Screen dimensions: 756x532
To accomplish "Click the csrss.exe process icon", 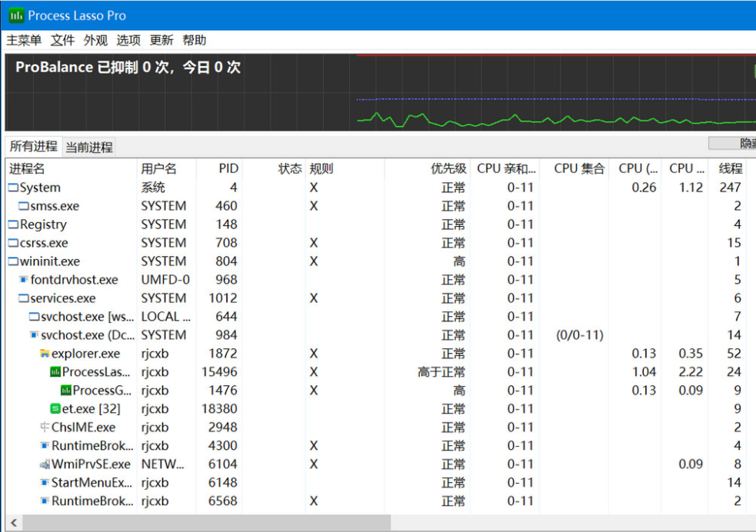I will pos(14,243).
